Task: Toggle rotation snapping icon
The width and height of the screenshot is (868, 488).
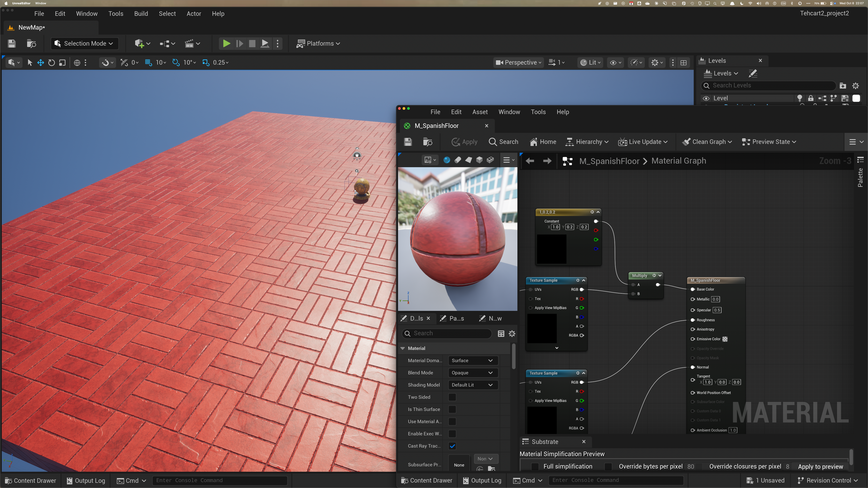Action: coord(176,63)
